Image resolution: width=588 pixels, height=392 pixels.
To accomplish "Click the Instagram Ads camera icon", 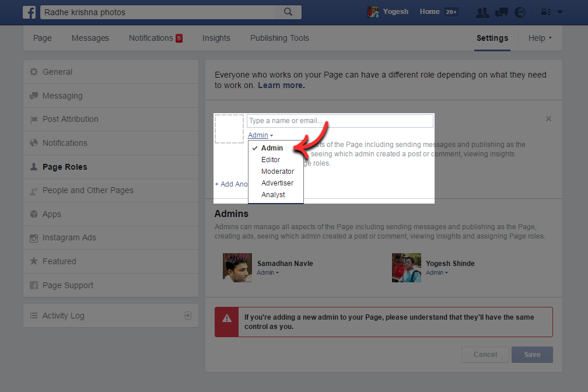I will pos(34,238).
